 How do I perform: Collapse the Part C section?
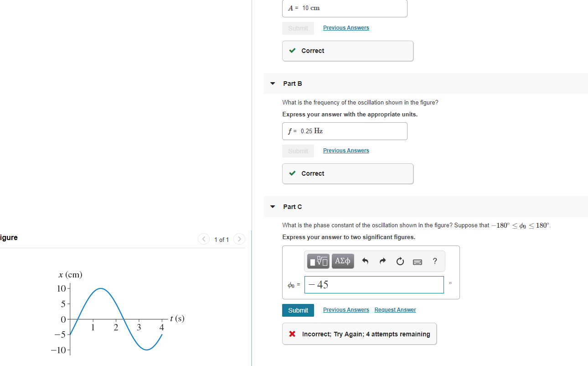[272, 206]
